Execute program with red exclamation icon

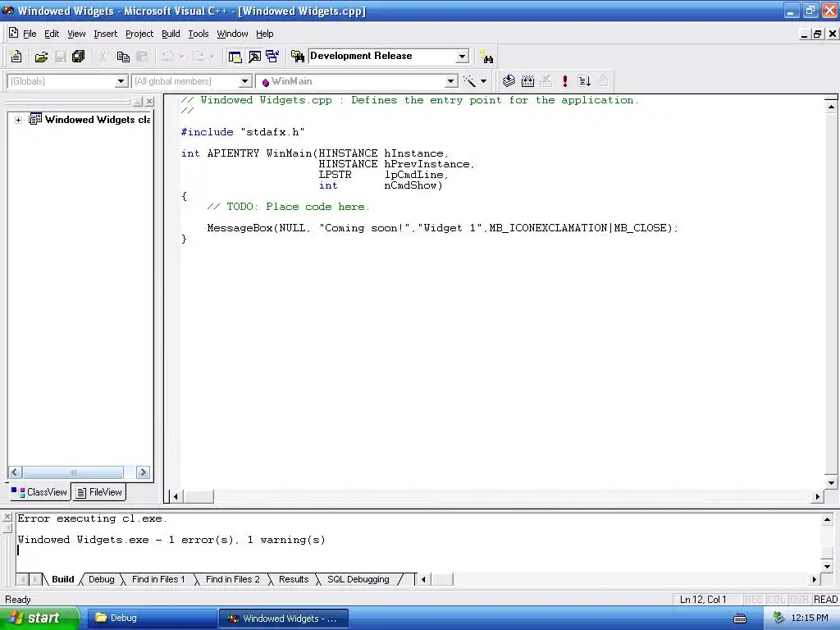[x=564, y=81]
